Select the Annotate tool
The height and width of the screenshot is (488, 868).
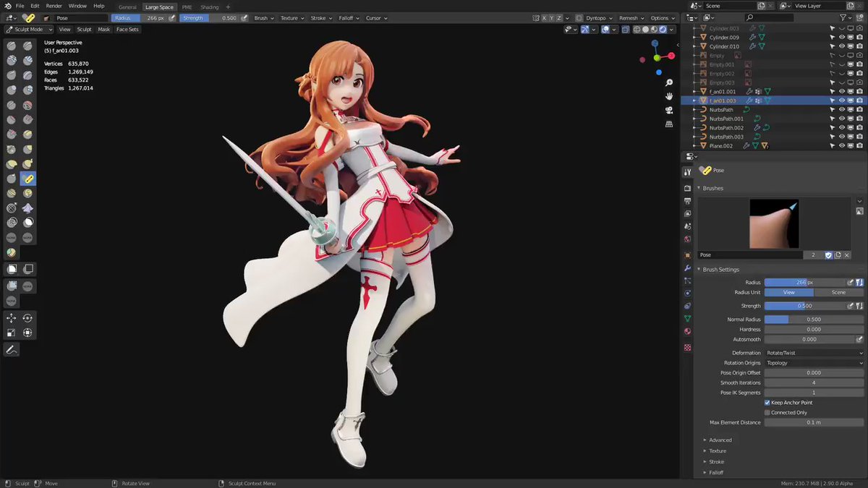pos(12,350)
